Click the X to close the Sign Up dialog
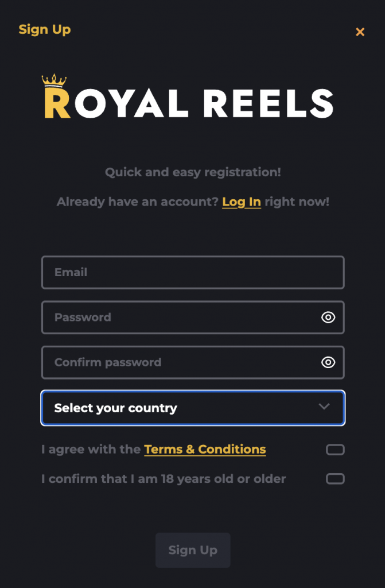Image resolution: width=385 pixels, height=588 pixels. click(x=360, y=32)
